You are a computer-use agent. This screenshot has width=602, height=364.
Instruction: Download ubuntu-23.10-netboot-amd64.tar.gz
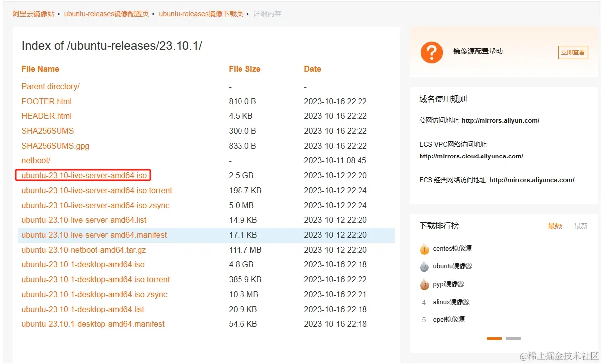84,250
